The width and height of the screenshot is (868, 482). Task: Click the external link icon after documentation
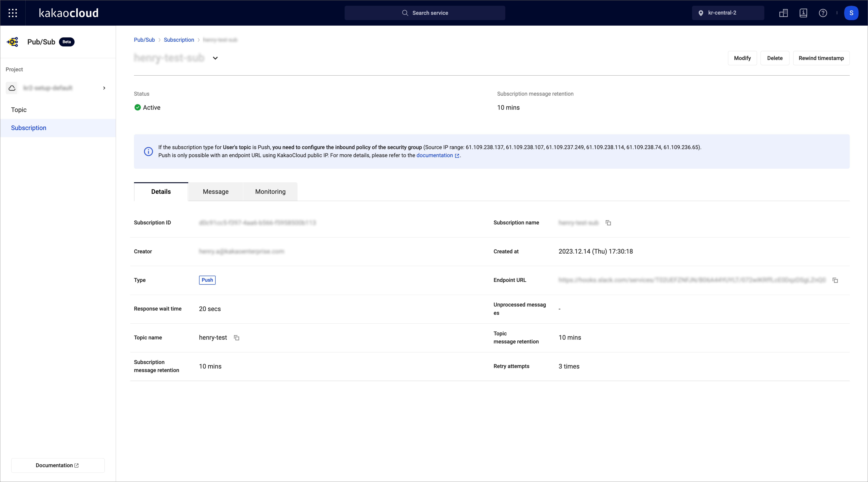pos(457,156)
